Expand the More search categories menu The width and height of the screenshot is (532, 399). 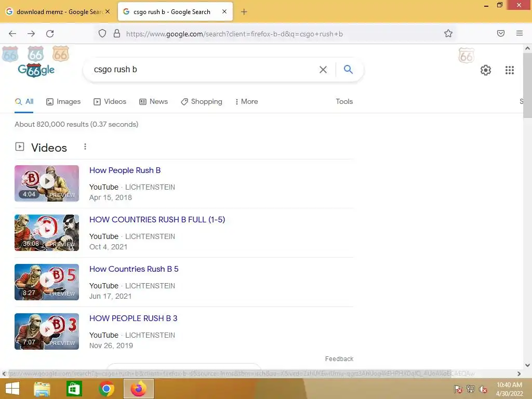click(x=247, y=101)
